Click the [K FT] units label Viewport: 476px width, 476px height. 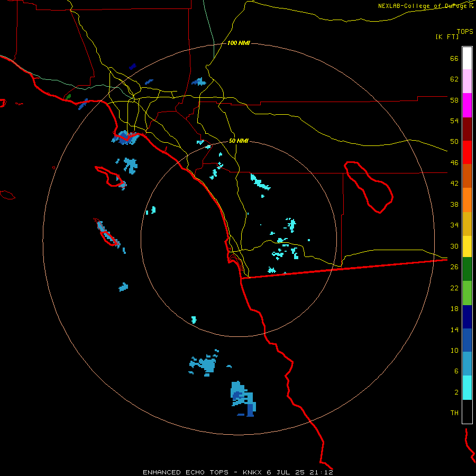tap(447, 36)
